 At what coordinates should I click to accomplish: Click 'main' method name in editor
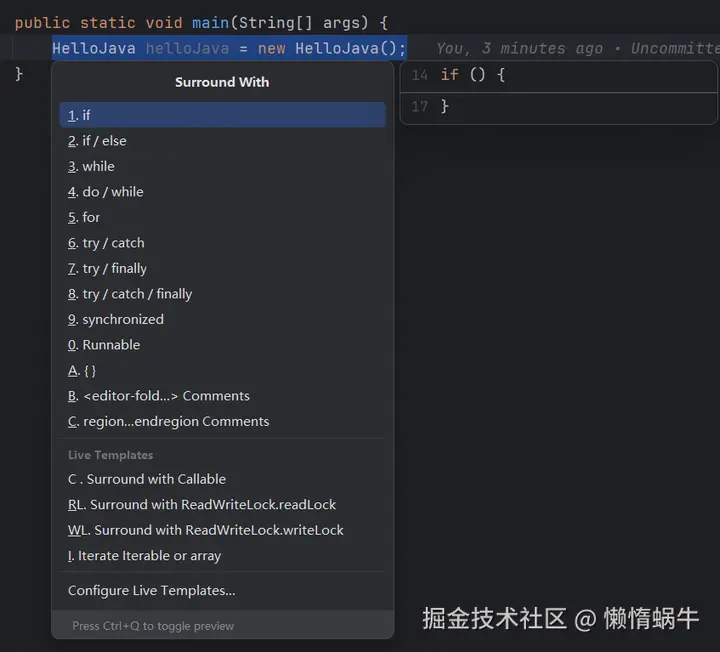click(210, 22)
